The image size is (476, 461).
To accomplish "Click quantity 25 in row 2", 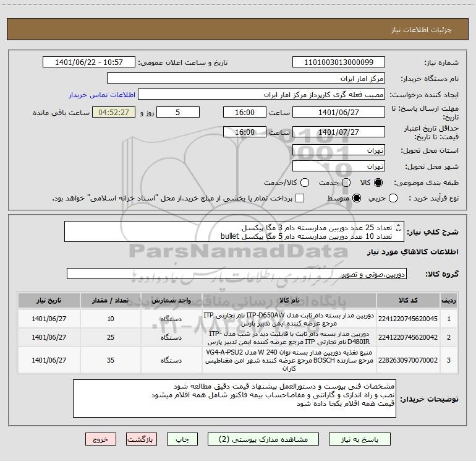I will (111, 337).
